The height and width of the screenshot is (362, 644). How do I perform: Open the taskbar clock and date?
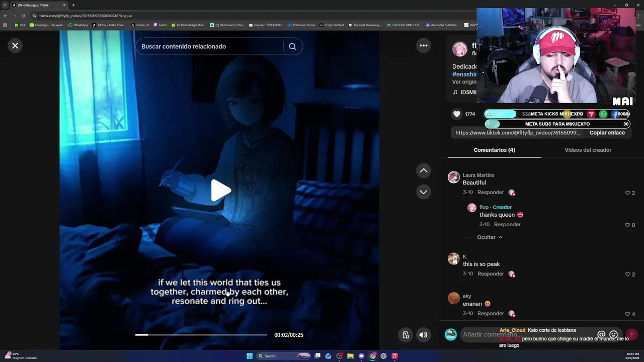point(632,356)
